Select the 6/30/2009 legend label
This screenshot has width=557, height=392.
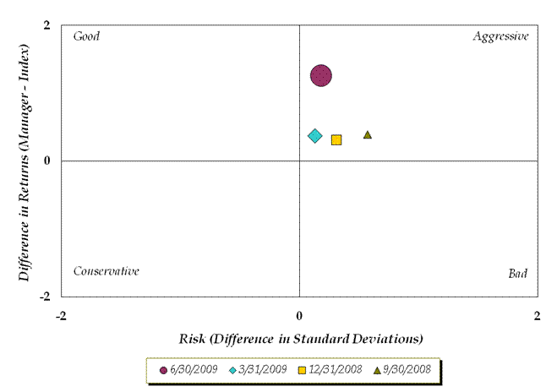[194, 370]
